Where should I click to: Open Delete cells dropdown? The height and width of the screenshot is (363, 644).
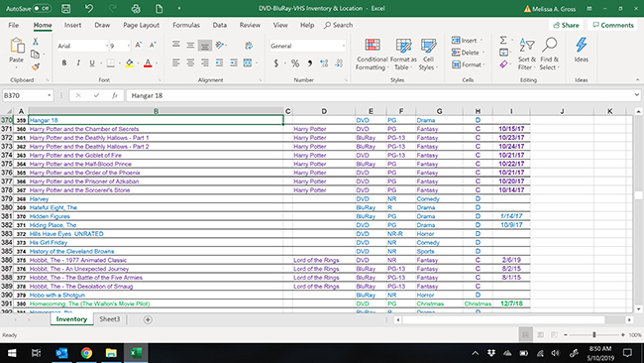pyautogui.click(x=483, y=53)
